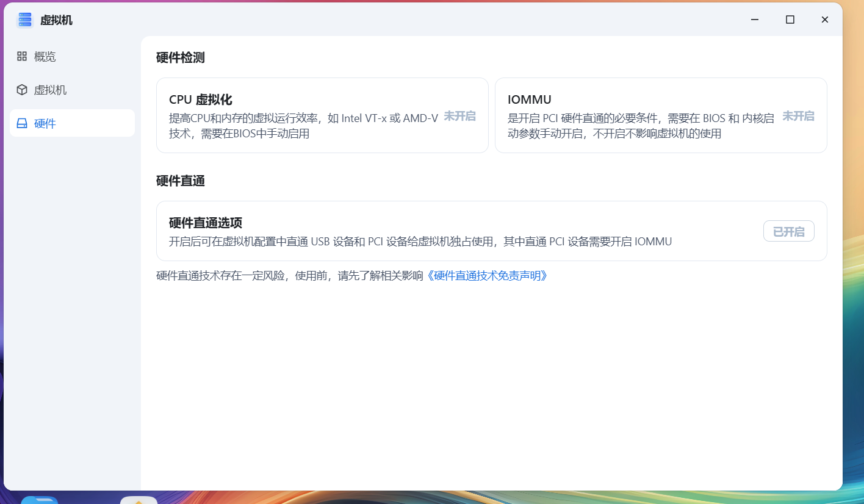Screen dimensions: 864x504
Task: Maximize the 虚拟机 window
Action: [790, 20]
